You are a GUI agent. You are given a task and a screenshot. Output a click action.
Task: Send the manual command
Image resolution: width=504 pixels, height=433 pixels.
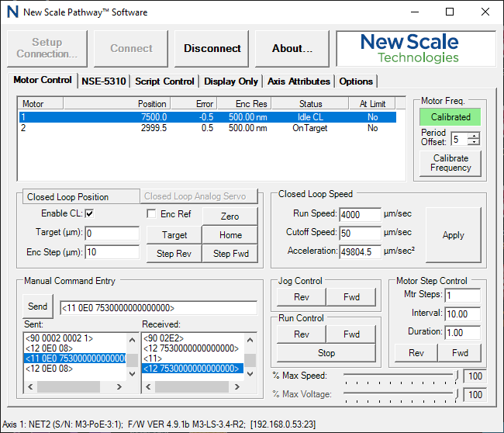pos(38,307)
